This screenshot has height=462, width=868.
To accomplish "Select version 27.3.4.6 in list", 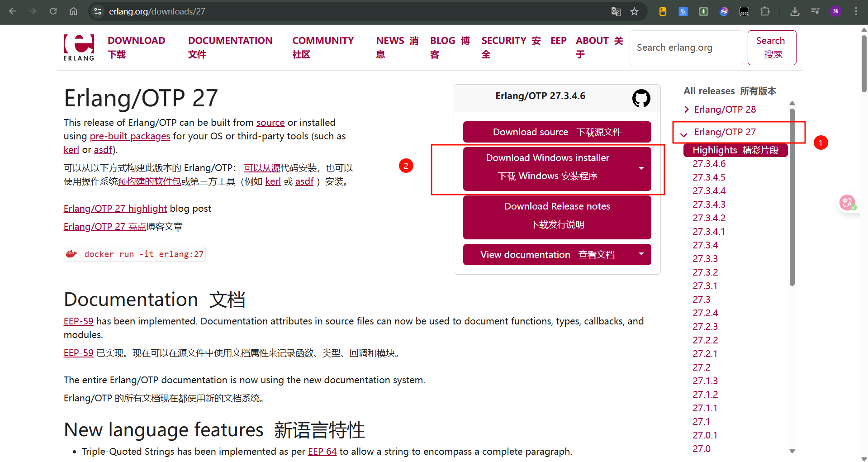I will click(709, 164).
